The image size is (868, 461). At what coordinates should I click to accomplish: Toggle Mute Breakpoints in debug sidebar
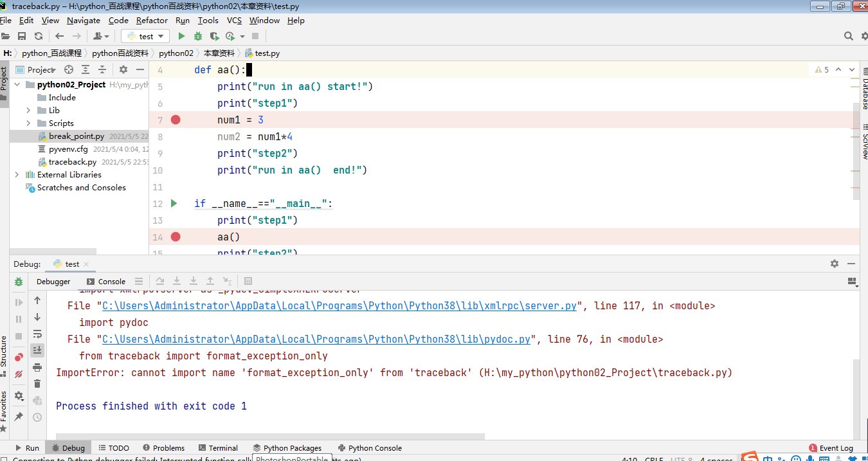tap(19, 374)
